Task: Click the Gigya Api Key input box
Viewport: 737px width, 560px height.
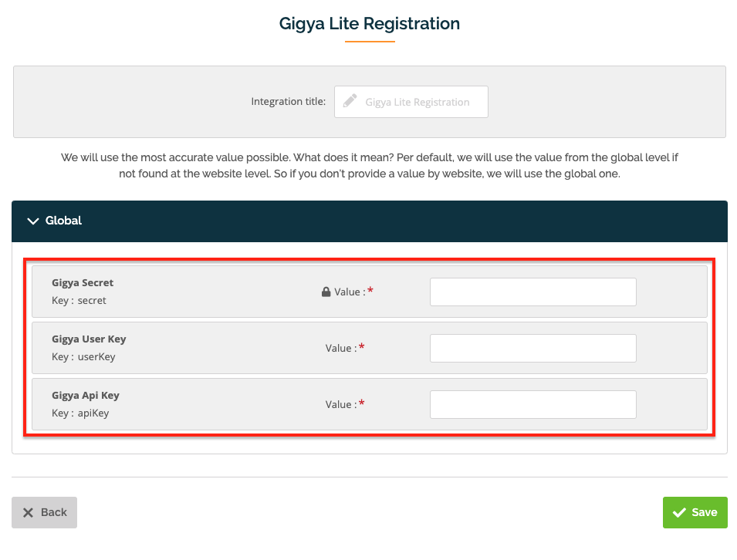Action: pyautogui.click(x=532, y=403)
